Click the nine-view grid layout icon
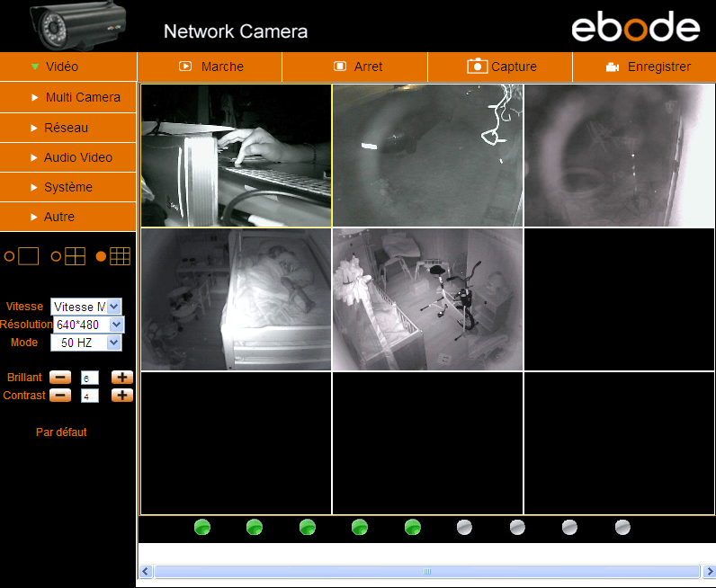The height and width of the screenshot is (588, 716). coord(121,256)
